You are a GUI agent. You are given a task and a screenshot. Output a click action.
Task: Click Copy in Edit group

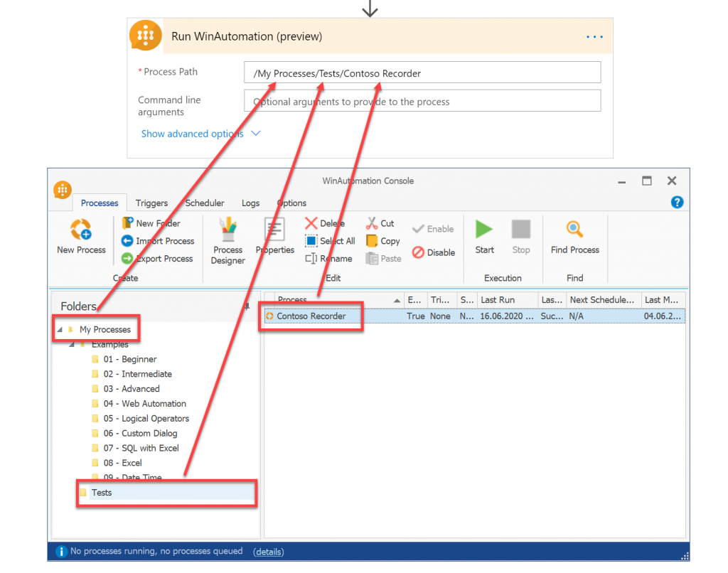[x=383, y=241]
